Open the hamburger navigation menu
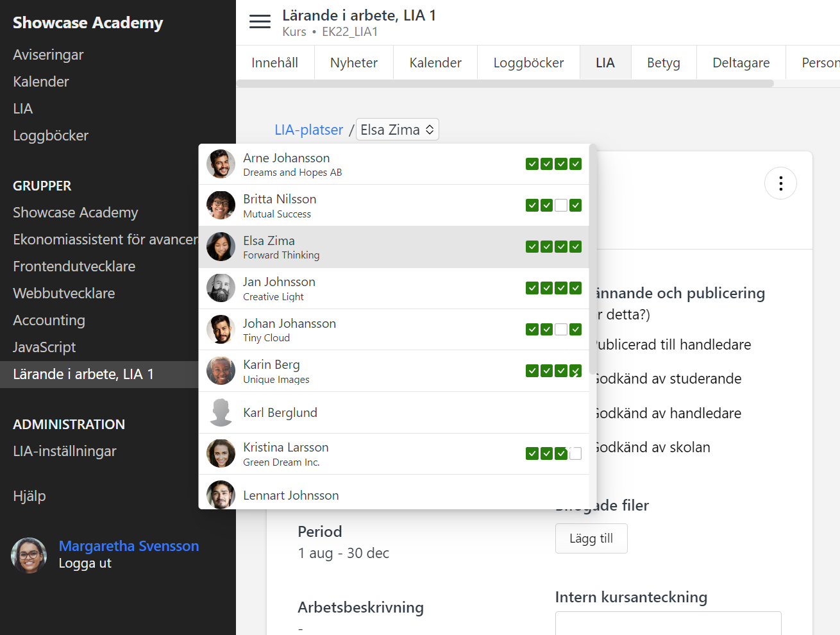 260,21
